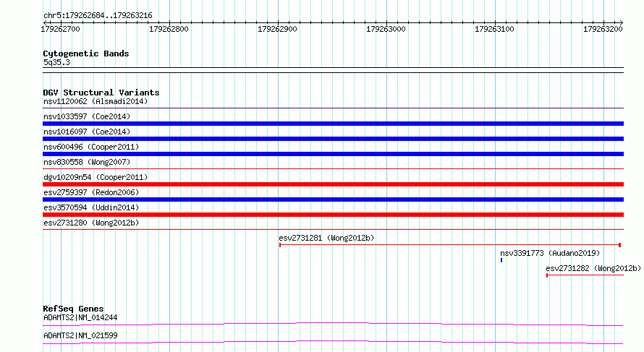Click esv2731280 (Wong2012b) variant label

click(91, 223)
